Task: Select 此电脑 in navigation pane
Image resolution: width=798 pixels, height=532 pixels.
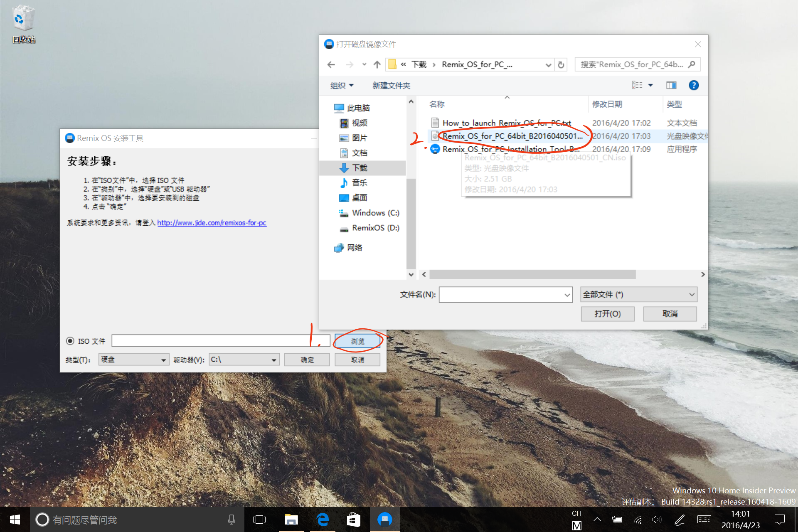Action: click(352, 108)
